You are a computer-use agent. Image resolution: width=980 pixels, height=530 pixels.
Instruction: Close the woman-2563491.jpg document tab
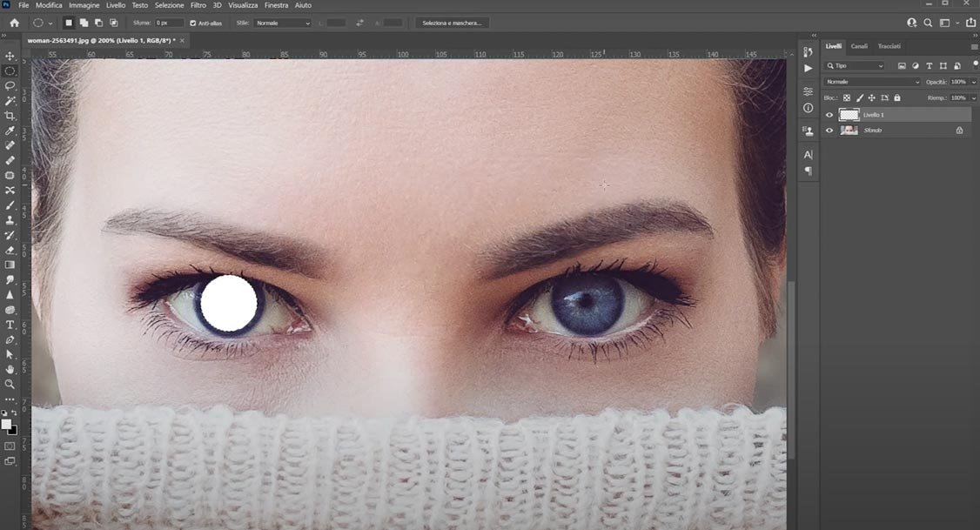coord(182,41)
